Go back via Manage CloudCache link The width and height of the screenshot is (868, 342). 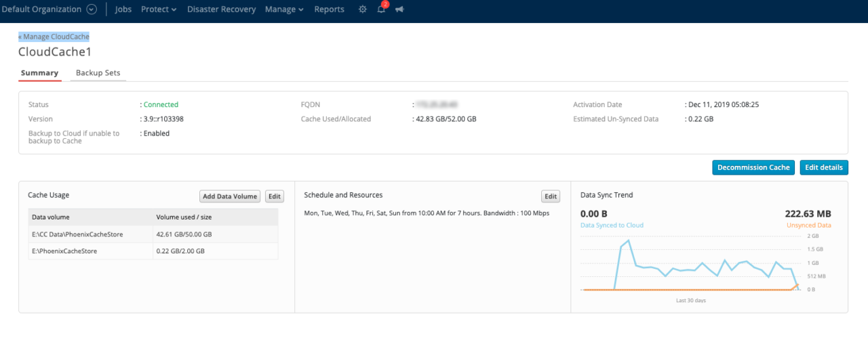54,37
